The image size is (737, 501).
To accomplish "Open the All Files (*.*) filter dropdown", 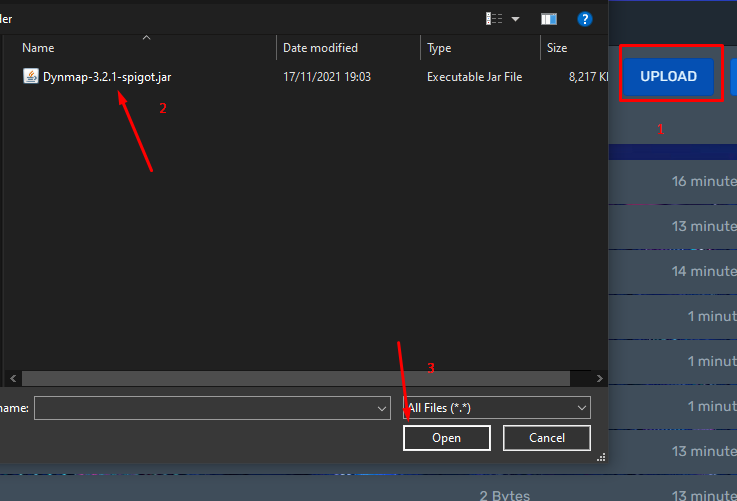I will tap(496, 408).
